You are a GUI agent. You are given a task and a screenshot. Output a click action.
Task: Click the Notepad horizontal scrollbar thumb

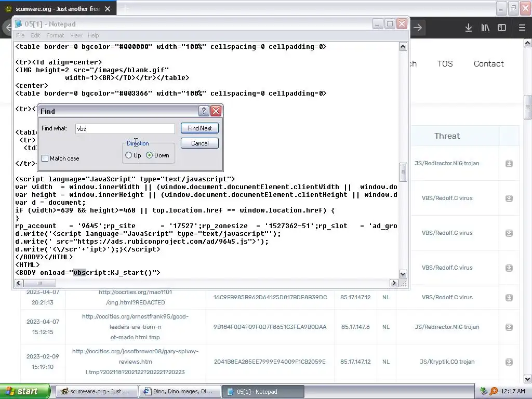[39, 283]
